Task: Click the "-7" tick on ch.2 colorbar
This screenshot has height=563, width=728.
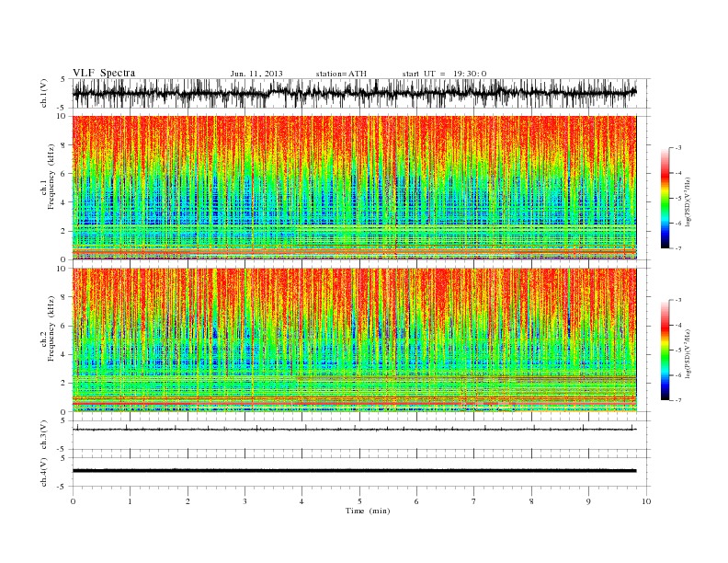Action: 678,400
